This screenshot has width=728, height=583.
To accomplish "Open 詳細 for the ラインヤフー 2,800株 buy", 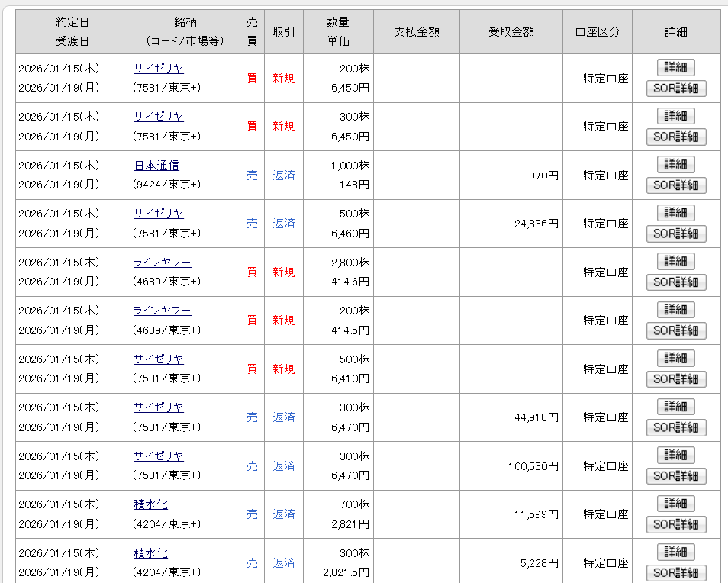I will (x=675, y=262).
